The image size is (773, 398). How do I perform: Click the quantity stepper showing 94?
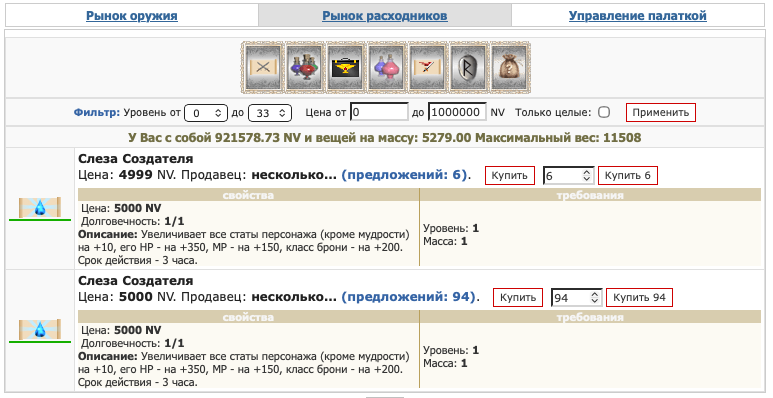click(x=576, y=298)
